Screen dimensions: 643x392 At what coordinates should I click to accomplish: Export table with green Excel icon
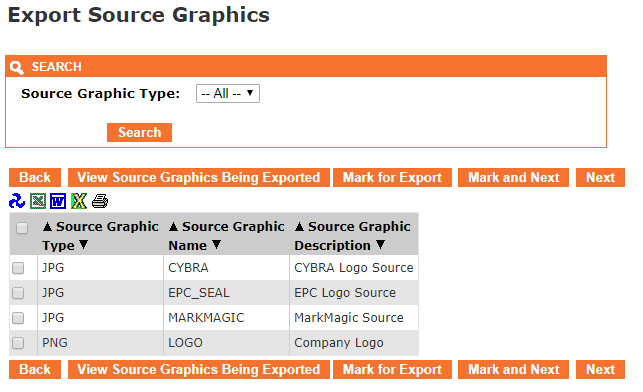point(38,201)
